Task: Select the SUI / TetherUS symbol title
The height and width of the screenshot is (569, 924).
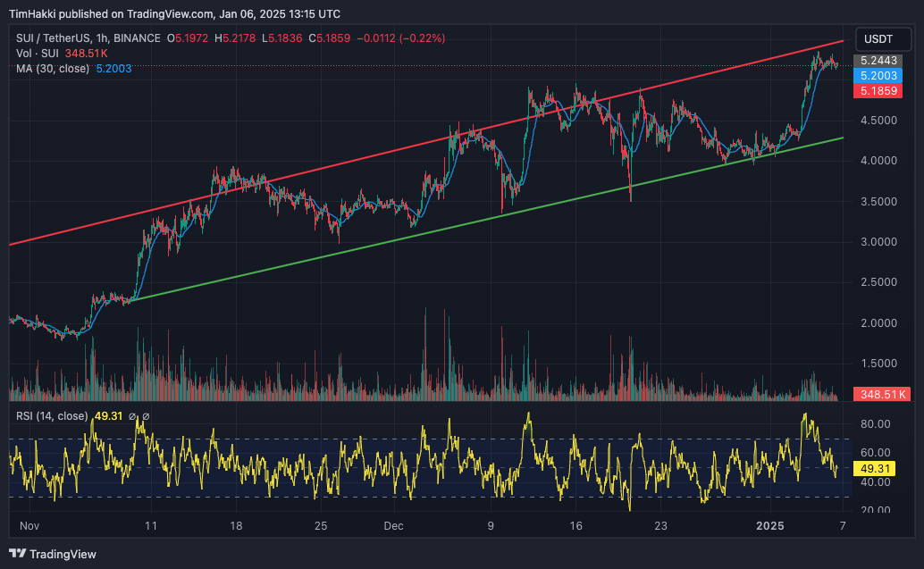Action: (x=88, y=38)
